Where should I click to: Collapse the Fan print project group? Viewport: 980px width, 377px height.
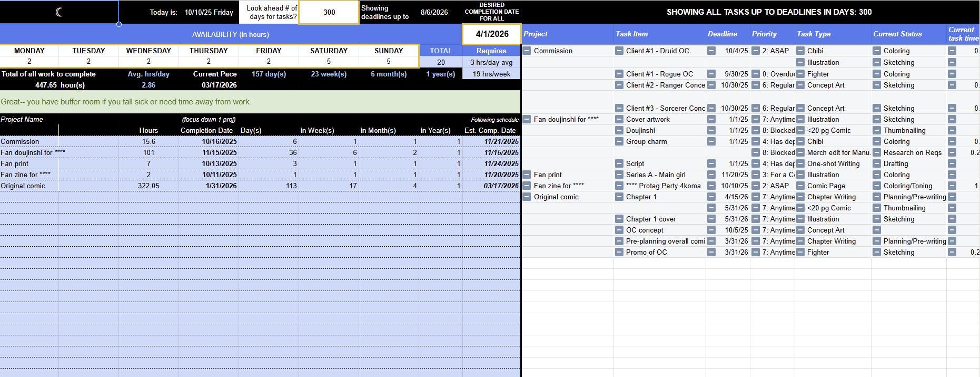tap(527, 175)
